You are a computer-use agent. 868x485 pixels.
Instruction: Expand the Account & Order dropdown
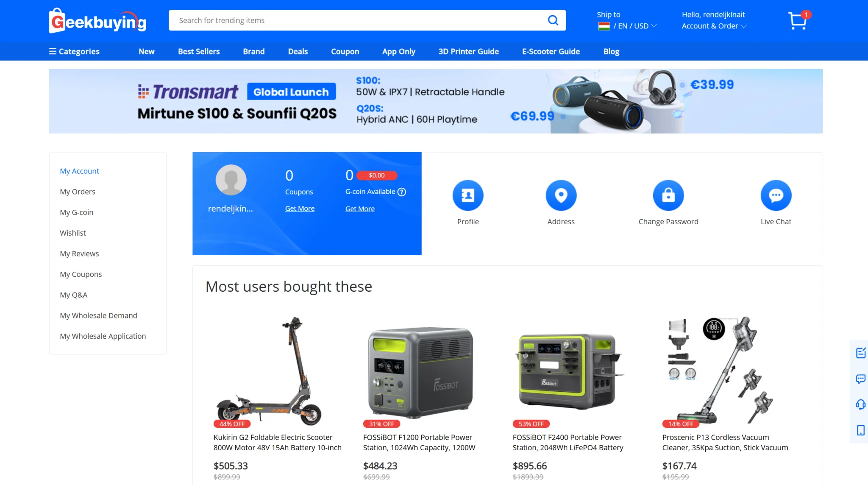(x=714, y=26)
